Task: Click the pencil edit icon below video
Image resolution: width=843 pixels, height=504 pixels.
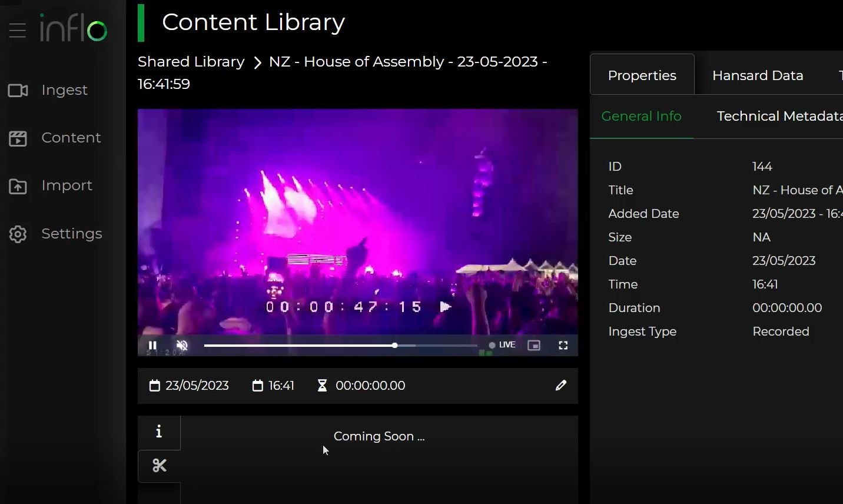Action: (560, 386)
